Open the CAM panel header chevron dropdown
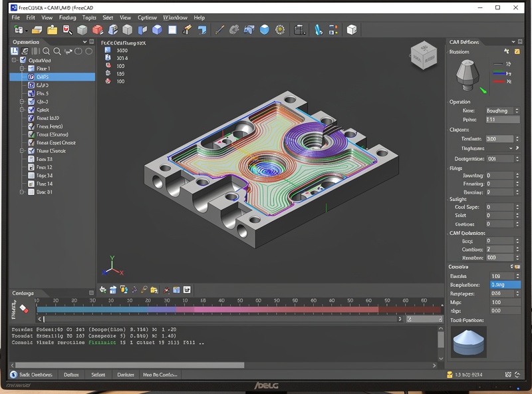The height and width of the screenshot is (394, 532). pyautogui.click(x=513, y=42)
